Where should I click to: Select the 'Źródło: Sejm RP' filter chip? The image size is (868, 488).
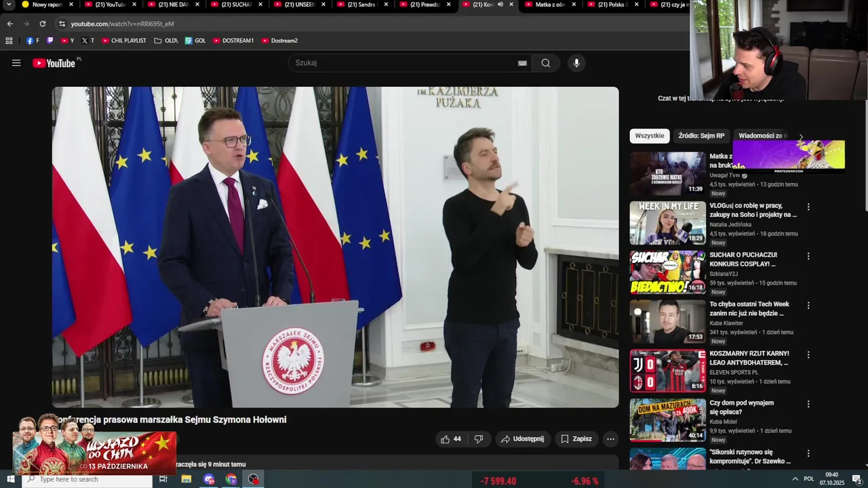pyautogui.click(x=701, y=136)
